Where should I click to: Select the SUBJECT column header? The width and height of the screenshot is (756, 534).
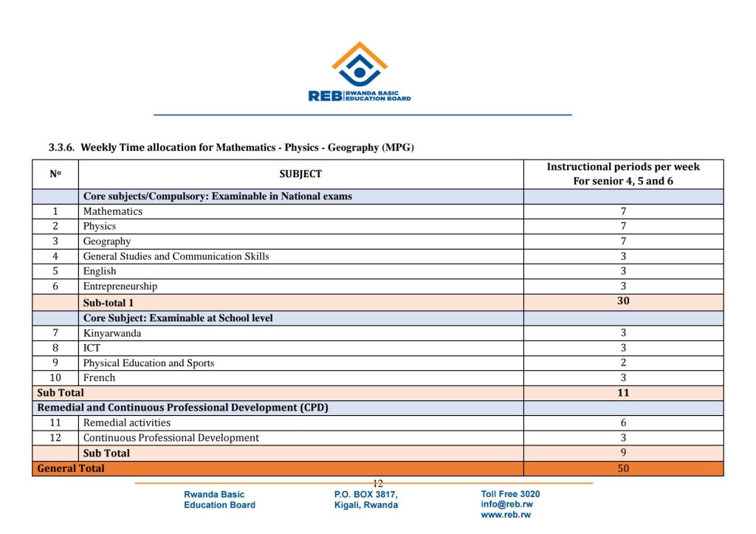(x=300, y=174)
